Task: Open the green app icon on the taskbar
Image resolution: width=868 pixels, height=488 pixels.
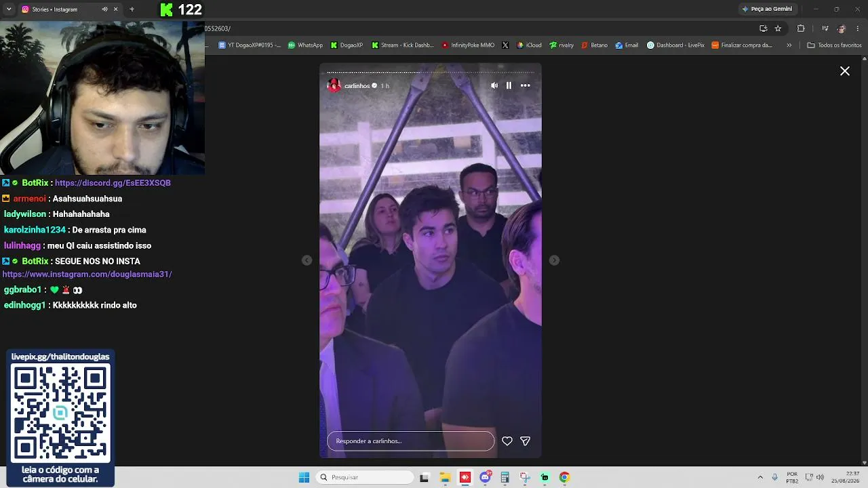Action: pyautogui.click(x=545, y=477)
